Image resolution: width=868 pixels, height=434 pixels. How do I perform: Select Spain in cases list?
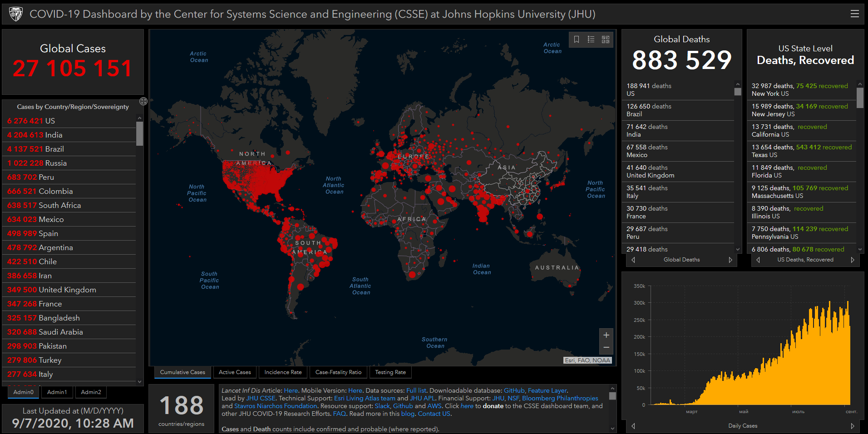point(69,233)
